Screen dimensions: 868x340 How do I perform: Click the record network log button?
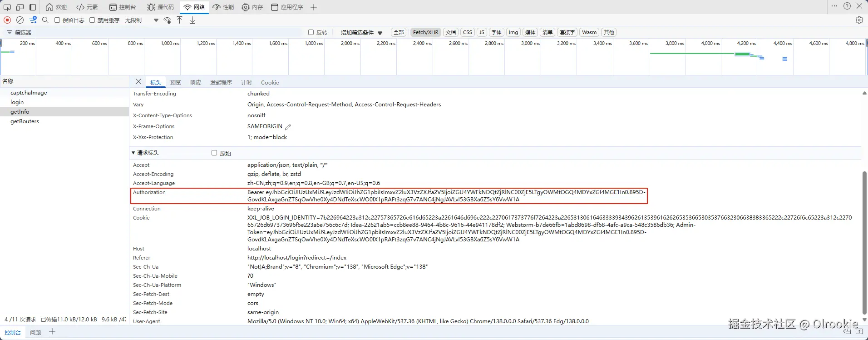click(7, 20)
